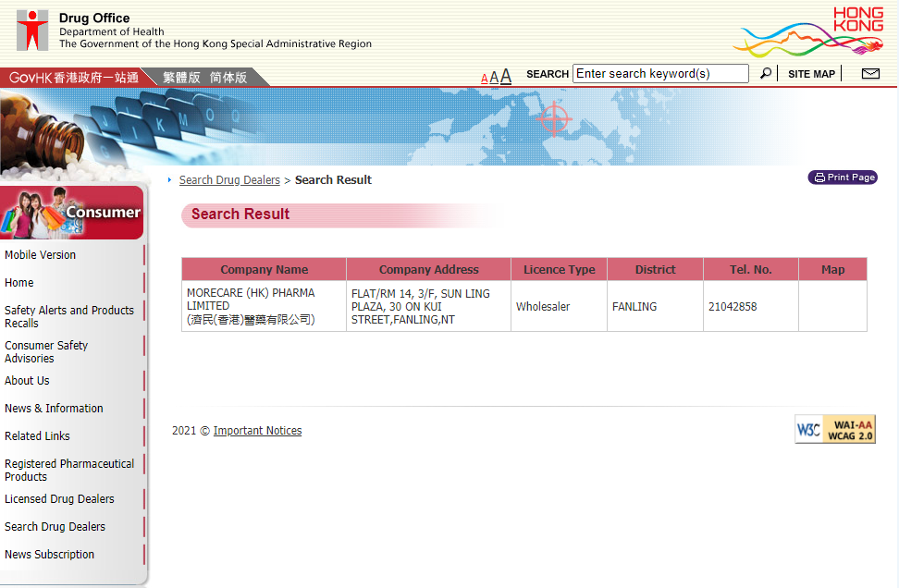Select the medium font size A
Image resolution: width=899 pixels, height=588 pixels.
tap(494, 78)
